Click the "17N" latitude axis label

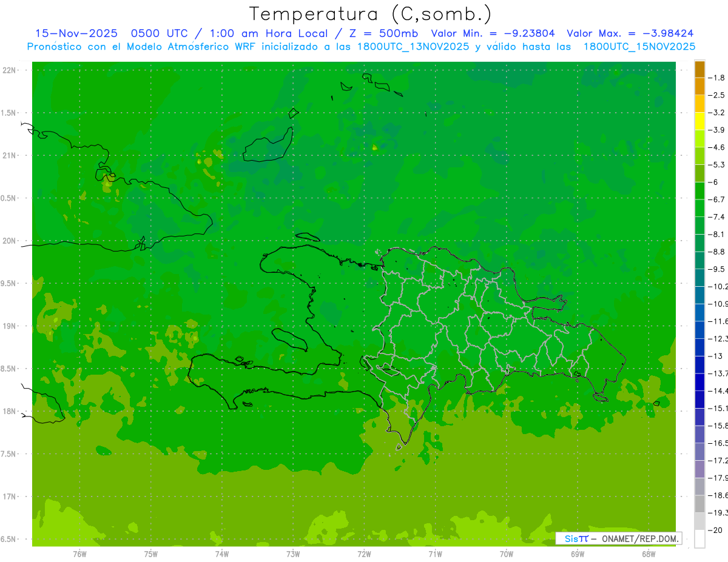click(10, 497)
